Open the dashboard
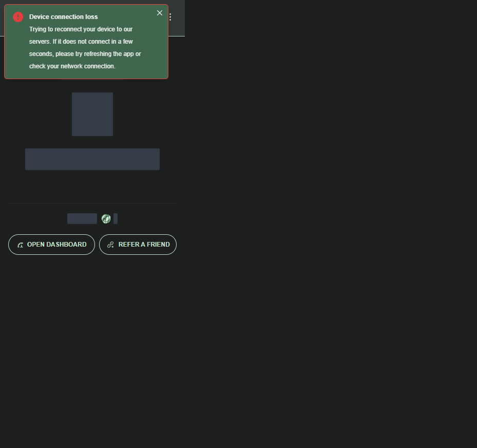 coord(52,245)
